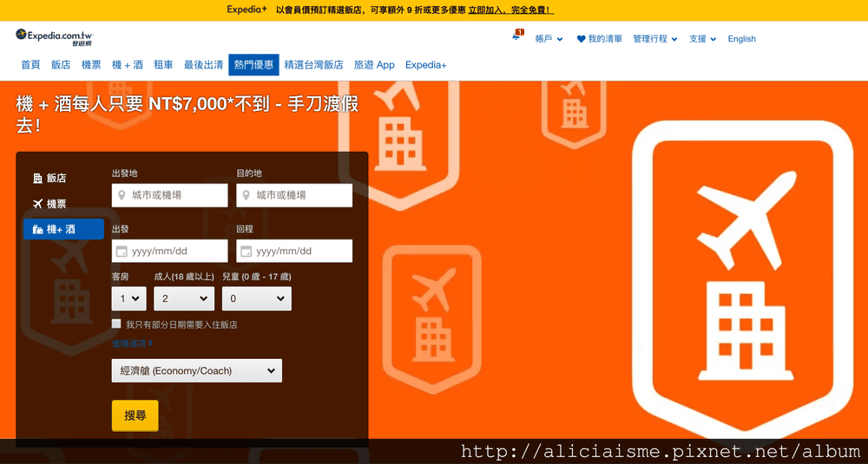Open the 成人 adults count dropdown
Image resolution: width=868 pixels, height=464 pixels.
pos(184,298)
